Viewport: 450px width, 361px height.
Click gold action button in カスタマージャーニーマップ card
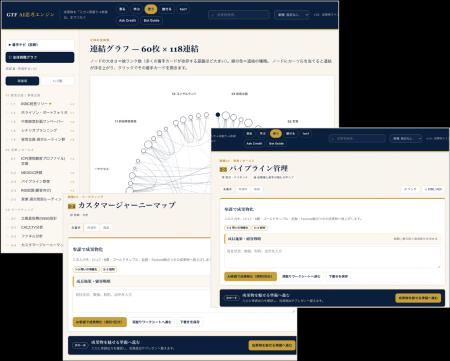coord(100,322)
